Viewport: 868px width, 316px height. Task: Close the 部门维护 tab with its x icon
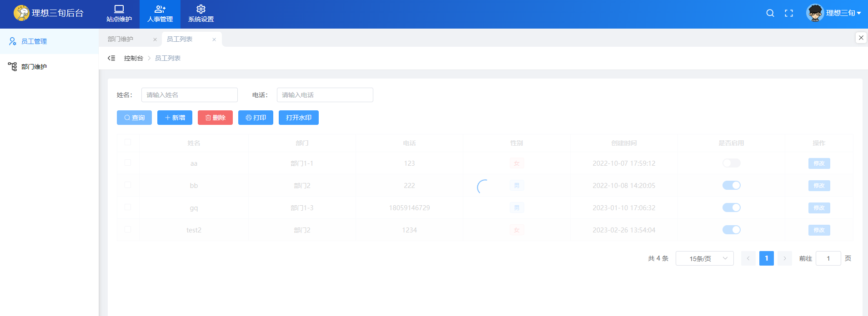(155, 39)
